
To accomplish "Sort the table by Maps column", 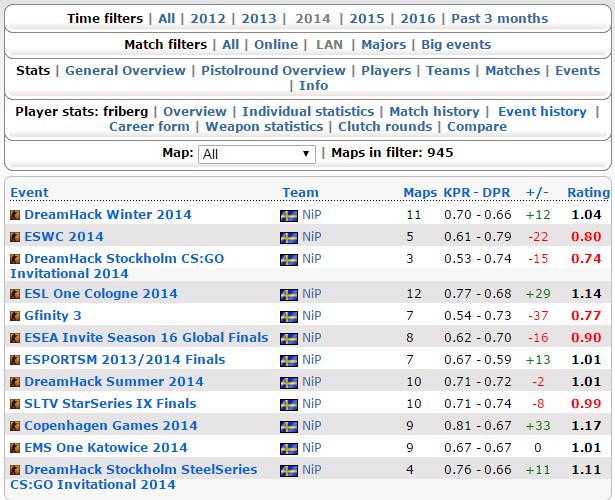I will coord(420,193).
